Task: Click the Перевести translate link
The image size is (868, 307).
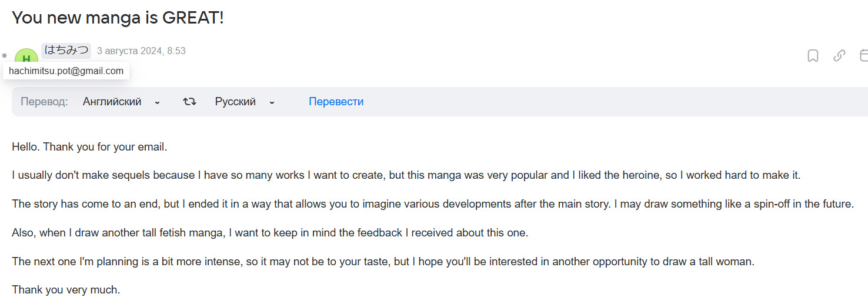Action: point(336,102)
